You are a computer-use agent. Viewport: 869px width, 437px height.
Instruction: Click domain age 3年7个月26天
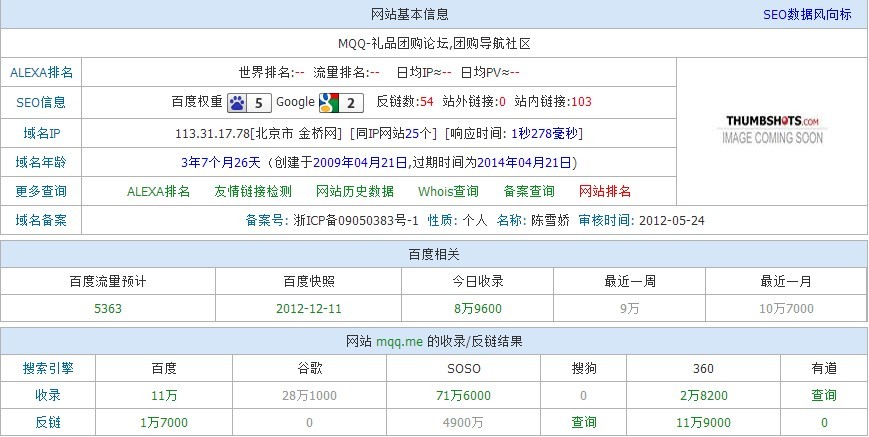click(221, 163)
